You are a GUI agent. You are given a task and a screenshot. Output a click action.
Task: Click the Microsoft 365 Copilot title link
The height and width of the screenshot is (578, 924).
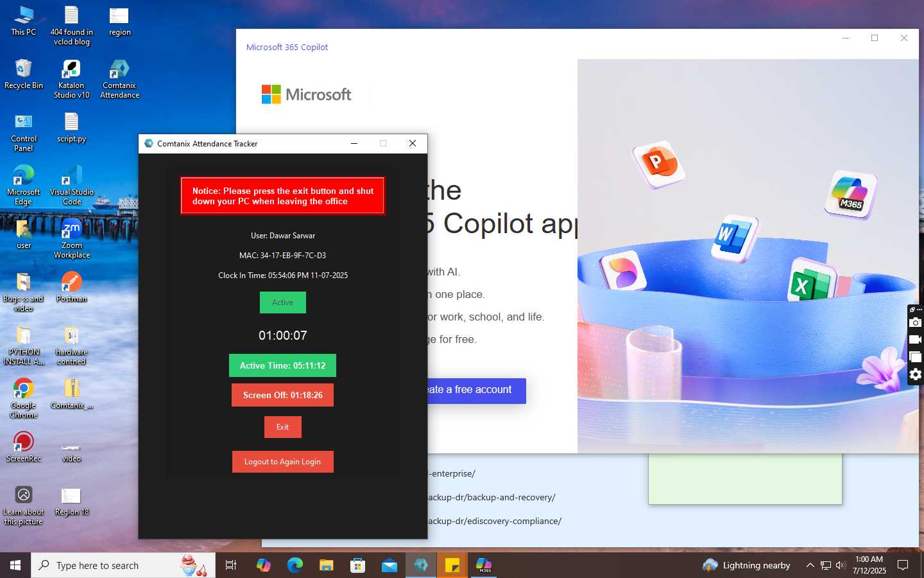(287, 47)
